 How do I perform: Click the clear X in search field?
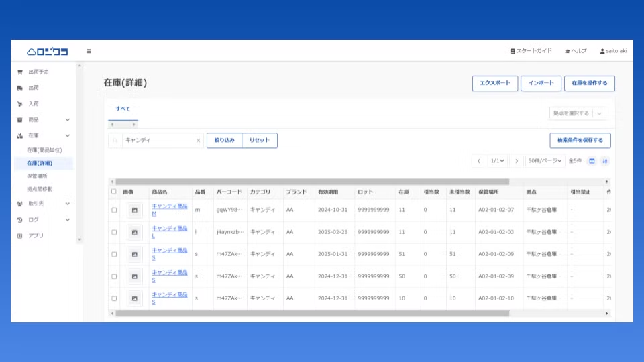[x=198, y=141]
